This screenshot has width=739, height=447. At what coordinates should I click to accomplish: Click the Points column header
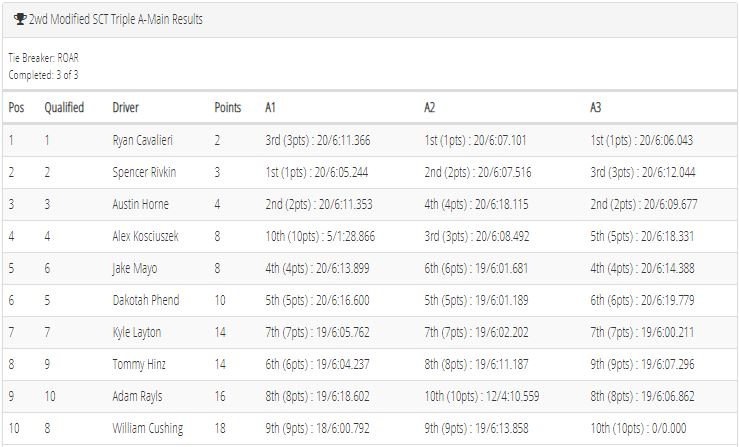pyautogui.click(x=228, y=108)
